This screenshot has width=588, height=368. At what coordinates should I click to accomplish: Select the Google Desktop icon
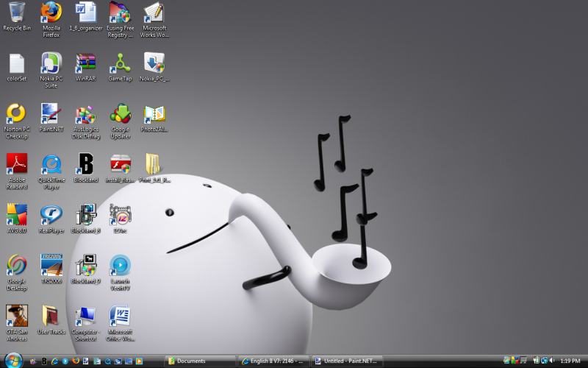point(17,272)
